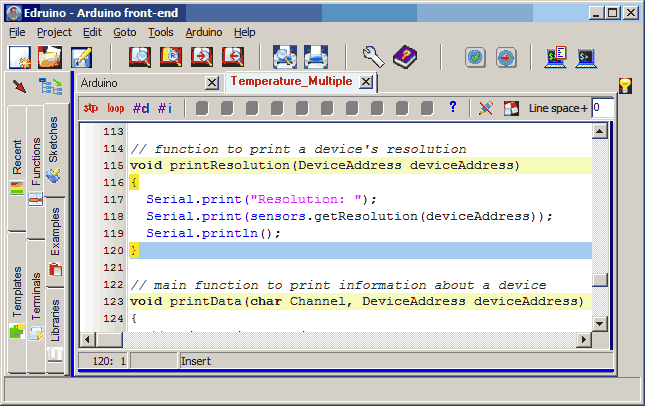The width and height of the screenshot is (645, 406).
Task: Click the Serial.println() line 119
Action: tap(213, 234)
